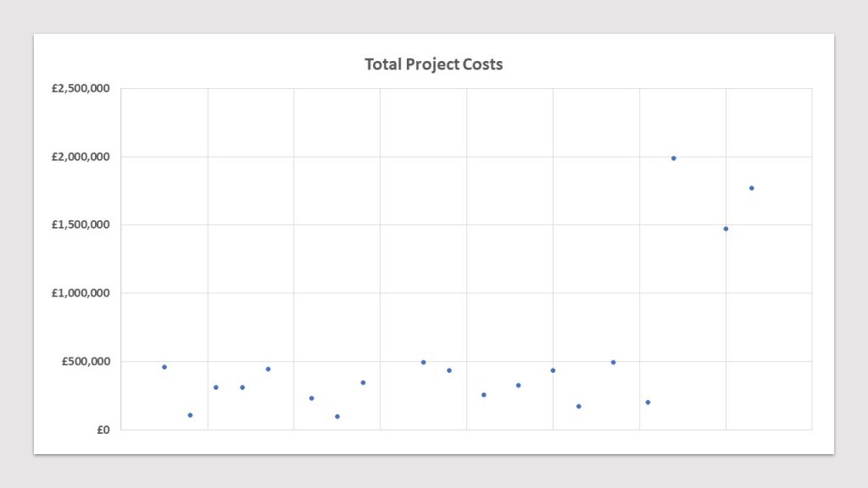The image size is (868, 488).
Task: Click the ninth data point from the left
Action: pyautogui.click(x=424, y=363)
